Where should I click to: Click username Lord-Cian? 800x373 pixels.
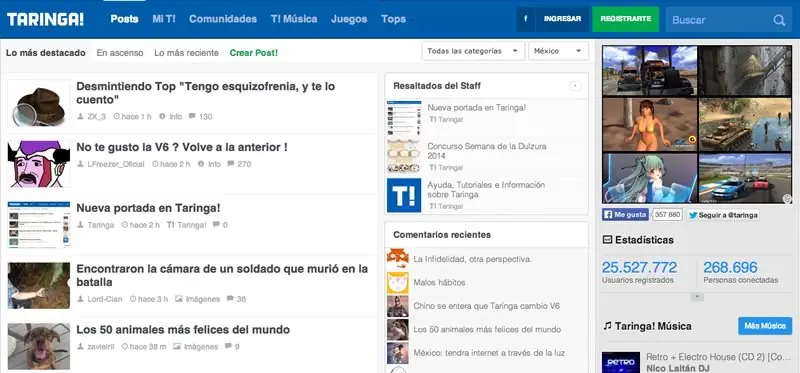tap(105, 299)
